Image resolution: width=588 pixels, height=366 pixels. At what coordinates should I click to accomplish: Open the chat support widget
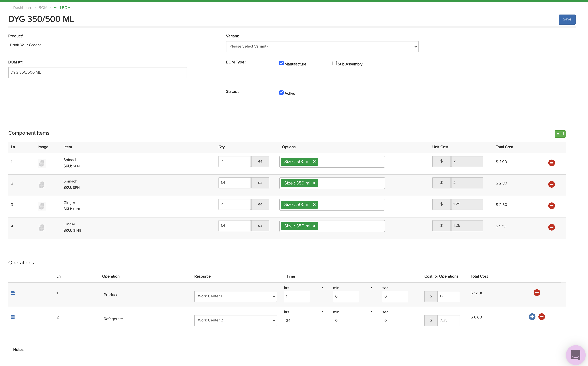(x=575, y=355)
